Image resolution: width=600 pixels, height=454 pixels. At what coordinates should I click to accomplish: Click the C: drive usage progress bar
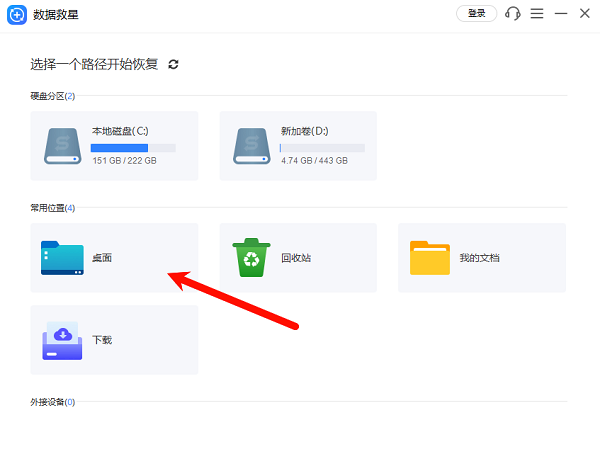(133, 148)
